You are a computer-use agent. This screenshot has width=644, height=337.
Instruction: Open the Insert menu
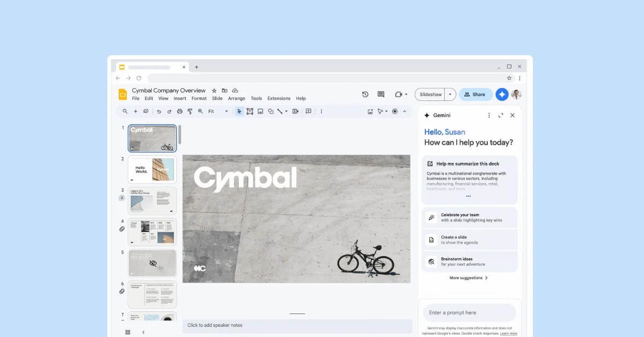pyautogui.click(x=180, y=99)
